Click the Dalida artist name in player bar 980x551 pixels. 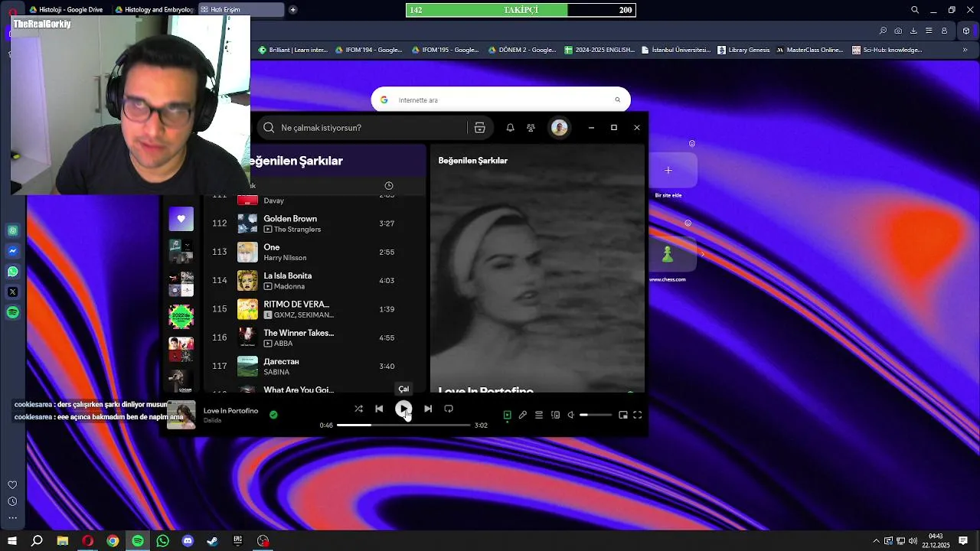point(212,420)
